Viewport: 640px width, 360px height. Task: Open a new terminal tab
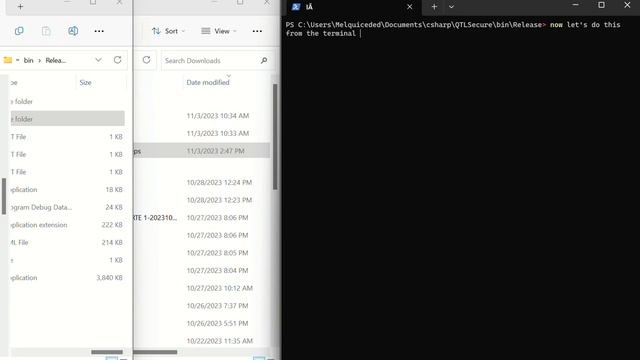pyautogui.click(x=434, y=7)
